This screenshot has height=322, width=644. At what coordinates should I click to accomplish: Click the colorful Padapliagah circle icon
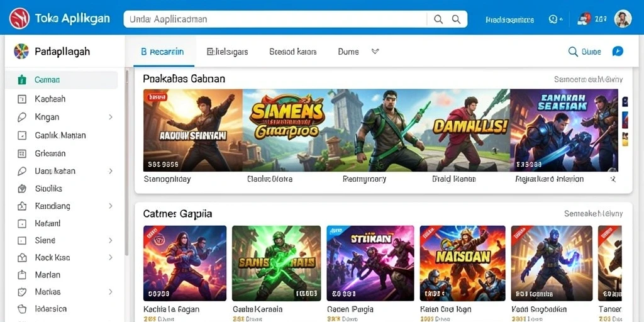click(21, 52)
